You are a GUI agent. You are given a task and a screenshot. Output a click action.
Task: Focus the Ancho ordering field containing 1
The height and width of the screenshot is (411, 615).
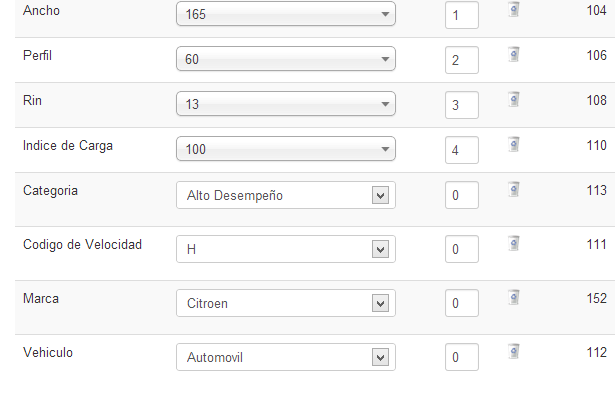coord(462,15)
